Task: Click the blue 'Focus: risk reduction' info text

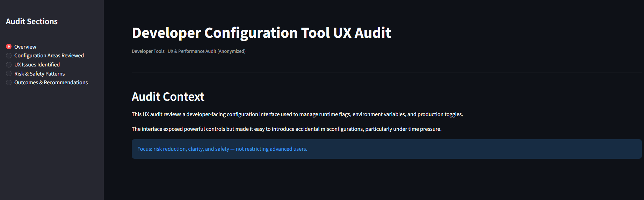Action: point(222,149)
